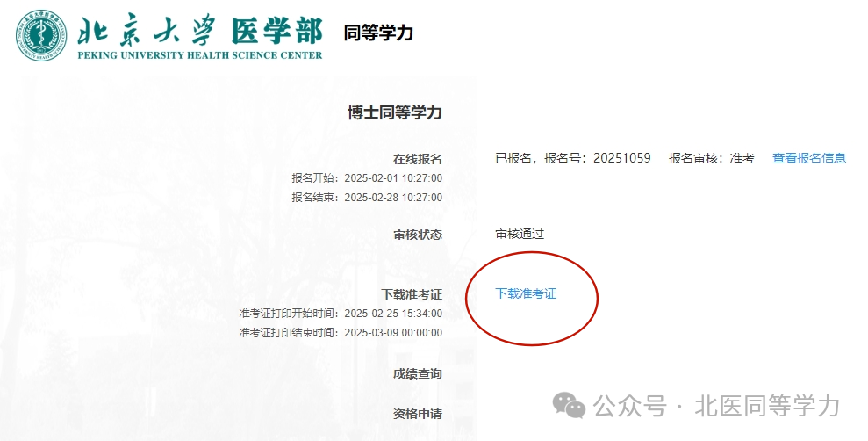The height and width of the screenshot is (441, 868).
Task: Click the 北京大学医学部 logo text
Action: coord(199,31)
